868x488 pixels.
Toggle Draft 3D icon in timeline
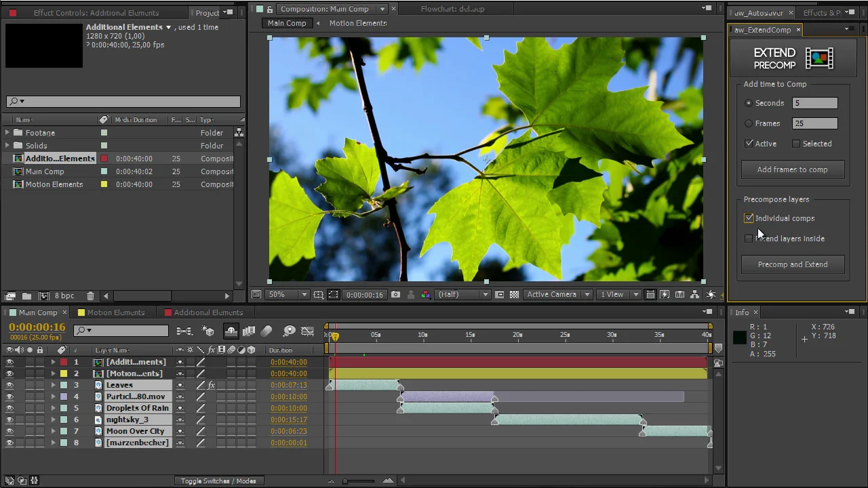[x=208, y=331]
